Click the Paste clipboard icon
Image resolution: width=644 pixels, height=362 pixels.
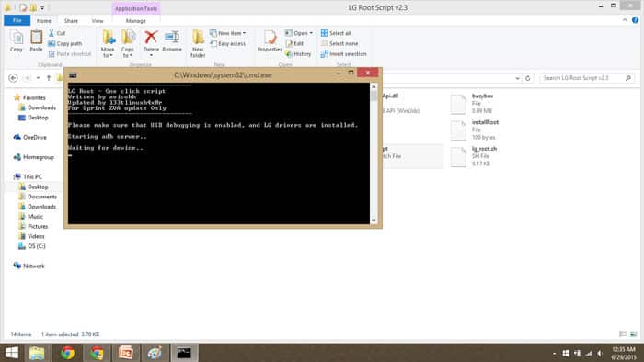36,41
